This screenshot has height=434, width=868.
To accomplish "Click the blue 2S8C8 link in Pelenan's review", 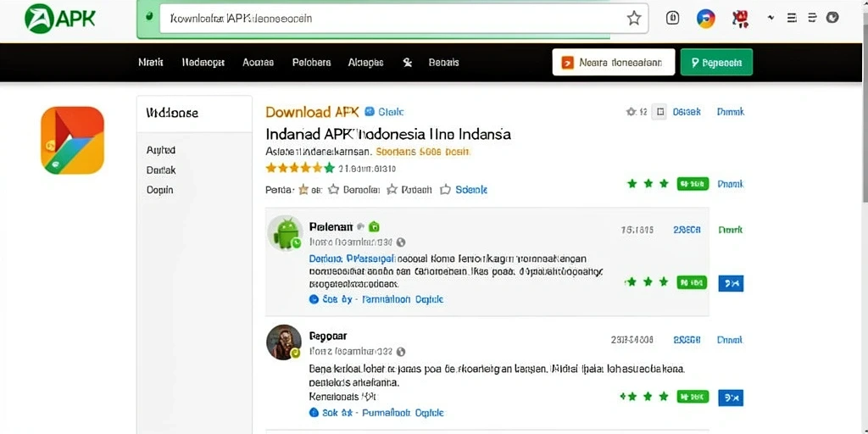I will tap(687, 229).
